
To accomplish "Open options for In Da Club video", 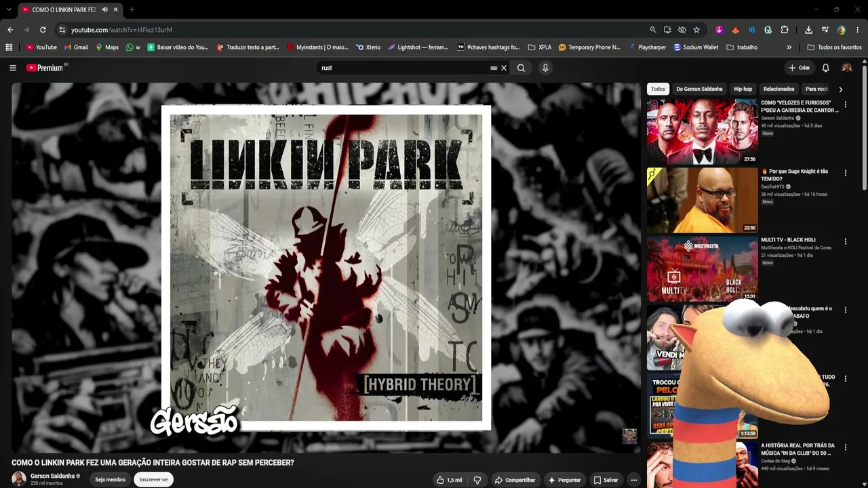I will 845,447.
